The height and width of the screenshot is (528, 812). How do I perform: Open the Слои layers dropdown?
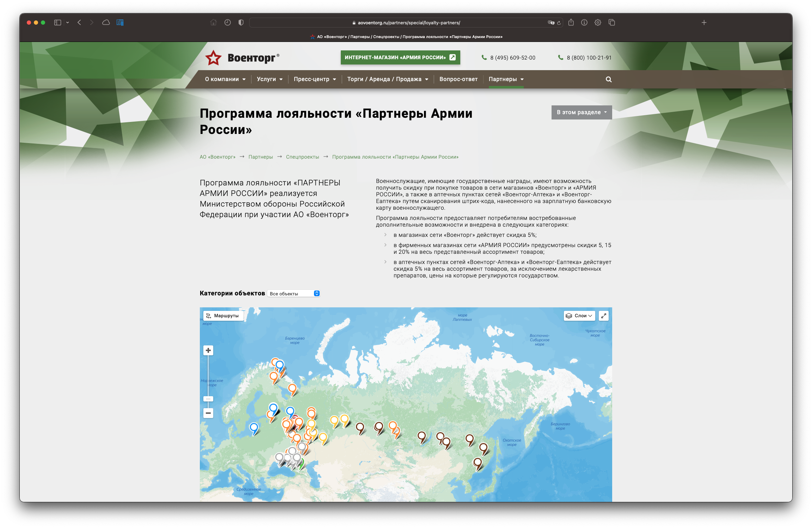[579, 316]
